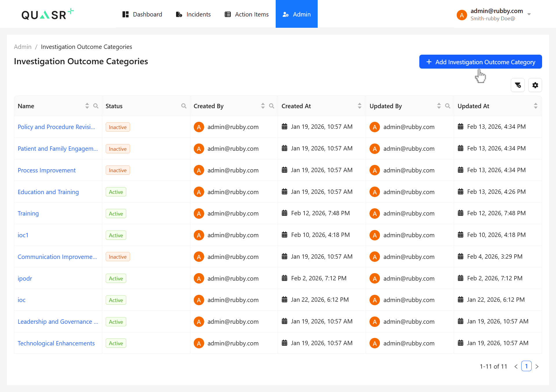Click search icon in Created By column
556x392 pixels.
click(271, 106)
